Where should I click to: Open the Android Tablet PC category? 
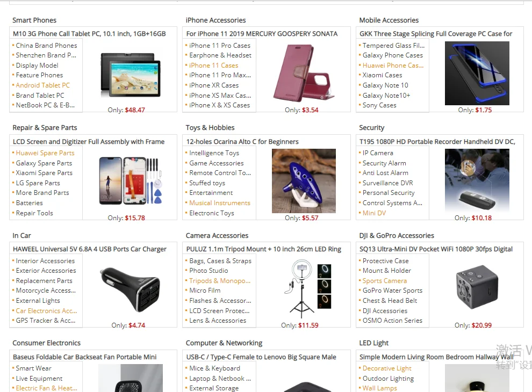[43, 85]
